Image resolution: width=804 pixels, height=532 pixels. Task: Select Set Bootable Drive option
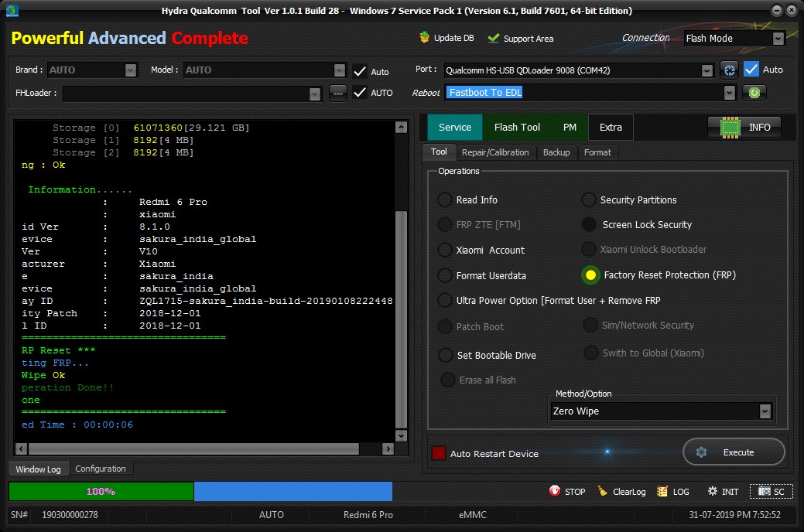tap(446, 355)
